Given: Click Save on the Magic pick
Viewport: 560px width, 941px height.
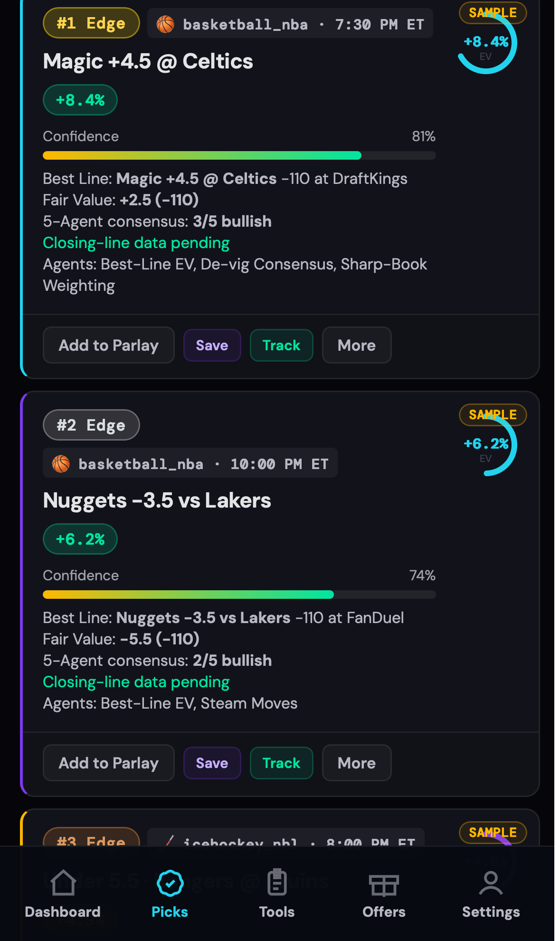Looking at the screenshot, I should (x=212, y=345).
